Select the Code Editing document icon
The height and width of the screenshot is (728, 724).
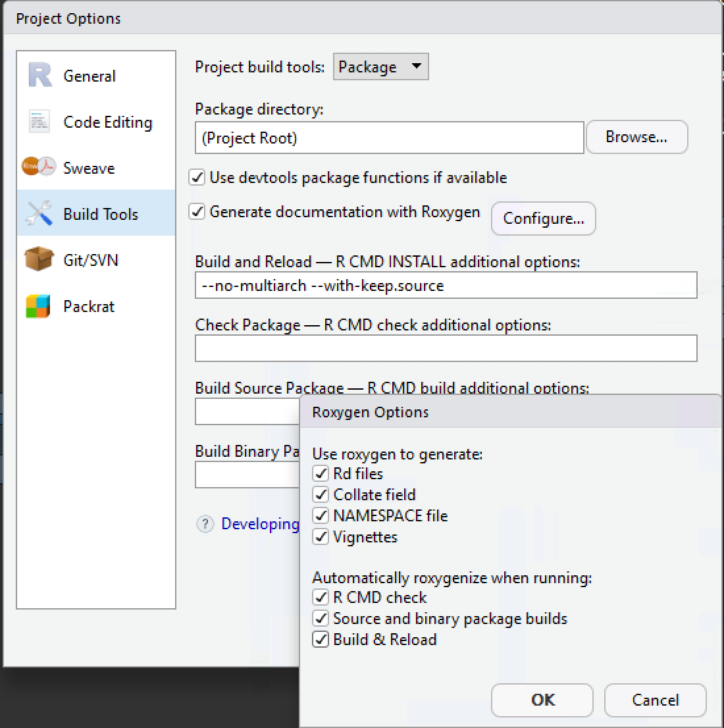coord(39,122)
